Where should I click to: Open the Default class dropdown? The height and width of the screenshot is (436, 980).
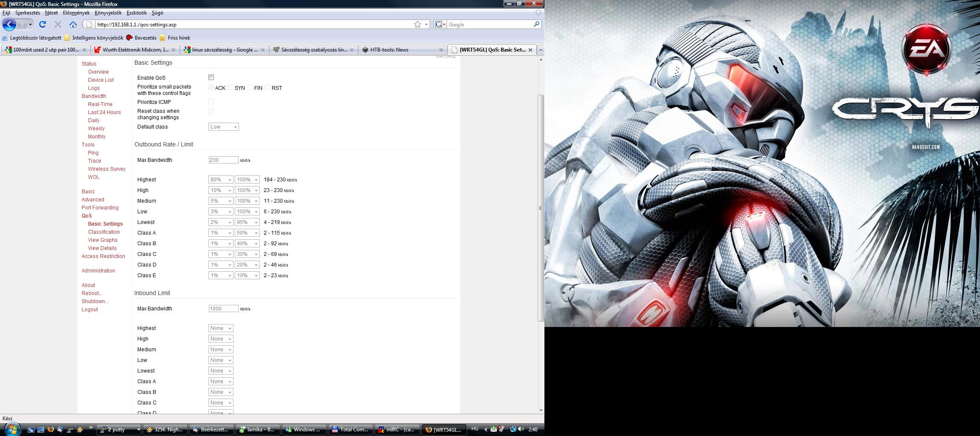coord(223,127)
